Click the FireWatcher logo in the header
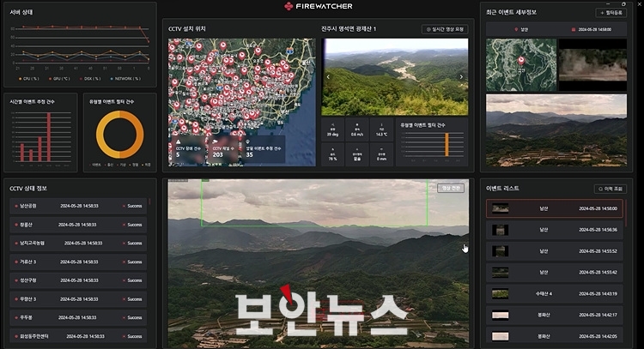 [322, 7]
